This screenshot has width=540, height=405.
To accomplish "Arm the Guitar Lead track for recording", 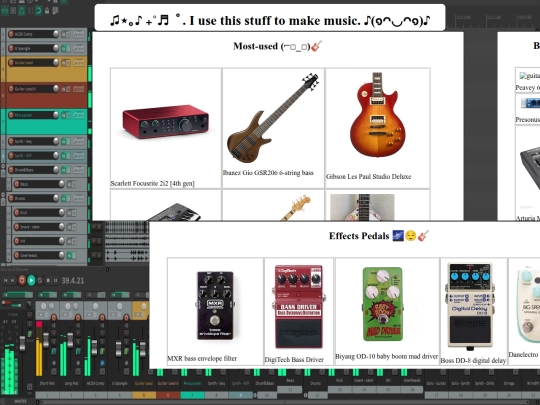I will click(11, 62).
